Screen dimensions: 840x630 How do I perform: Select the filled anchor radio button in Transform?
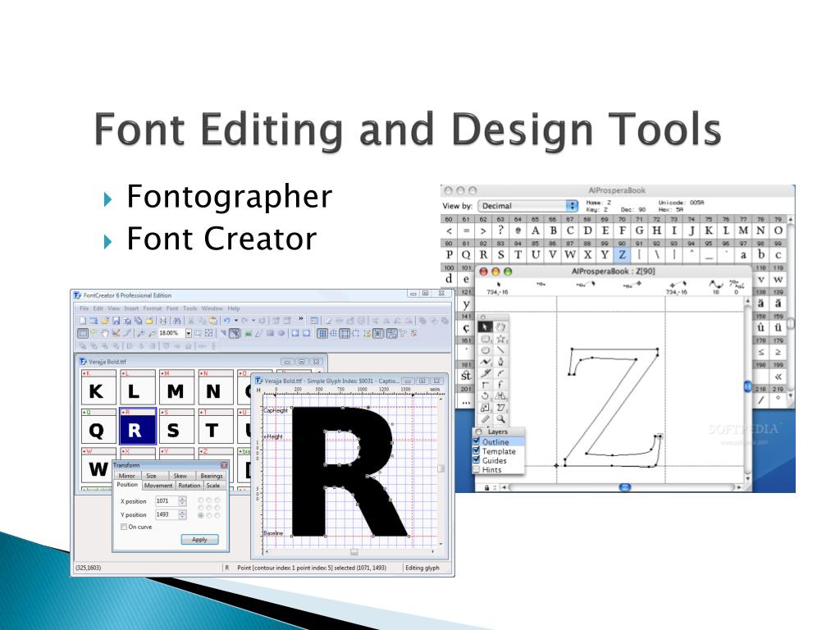(201, 515)
